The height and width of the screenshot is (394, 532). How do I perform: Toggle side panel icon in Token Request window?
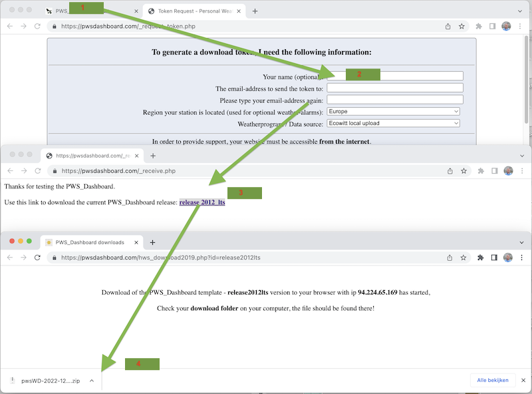(x=492, y=26)
